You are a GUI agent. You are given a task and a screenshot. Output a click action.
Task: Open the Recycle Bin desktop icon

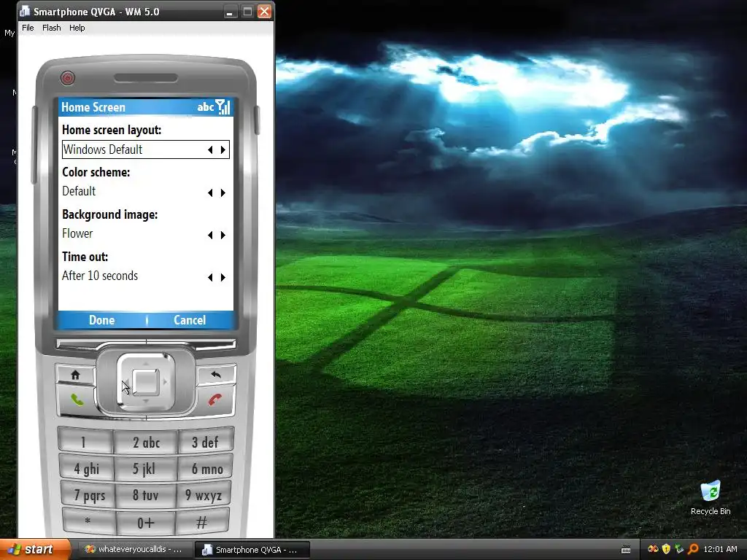[711, 497]
